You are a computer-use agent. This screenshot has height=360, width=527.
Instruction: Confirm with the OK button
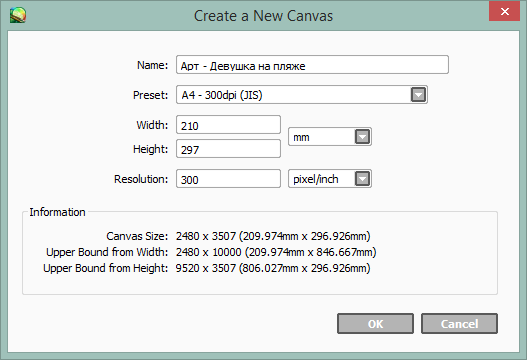click(x=375, y=324)
